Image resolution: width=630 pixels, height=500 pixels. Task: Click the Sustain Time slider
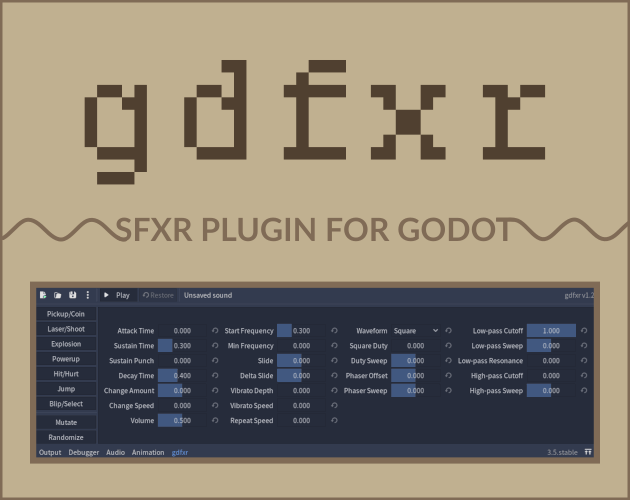pyautogui.click(x=182, y=346)
